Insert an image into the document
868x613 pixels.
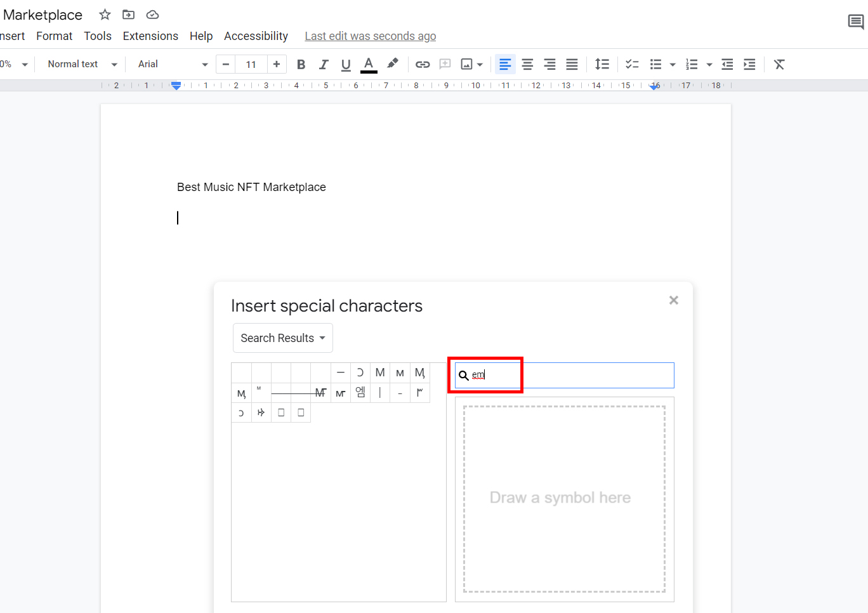click(x=467, y=64)
